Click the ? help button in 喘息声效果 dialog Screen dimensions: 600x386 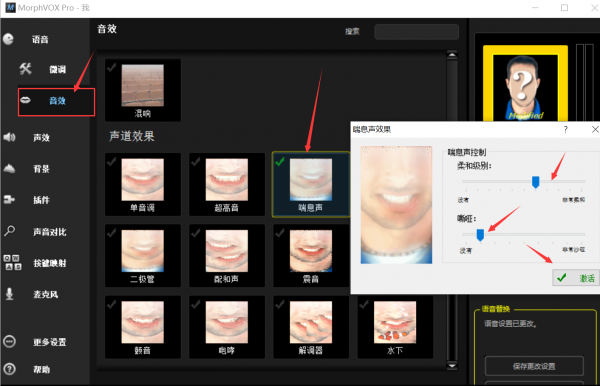coord(566,129)
